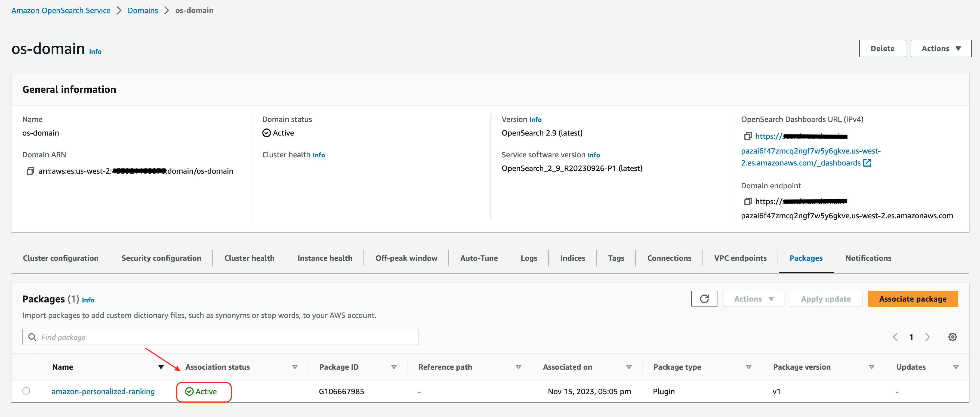Click the Delete domain button
Viewport: 980px width, 417px height.
coord(882,49)
